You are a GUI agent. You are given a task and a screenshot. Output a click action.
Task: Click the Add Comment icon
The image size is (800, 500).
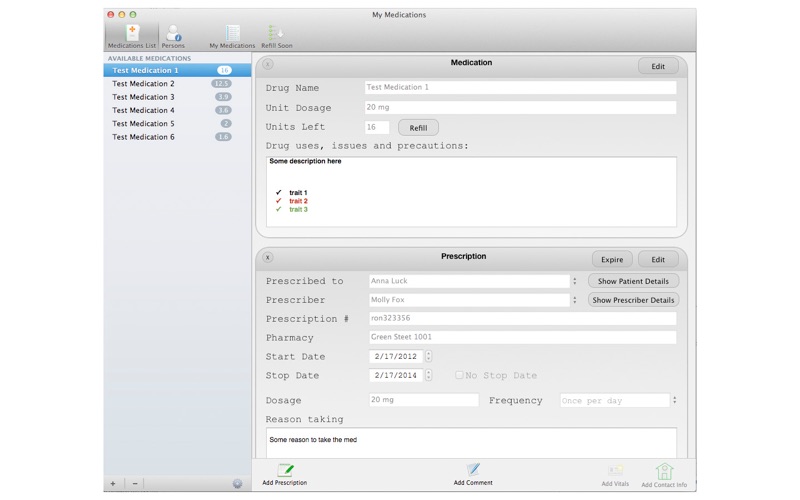[x=473, y=472]
